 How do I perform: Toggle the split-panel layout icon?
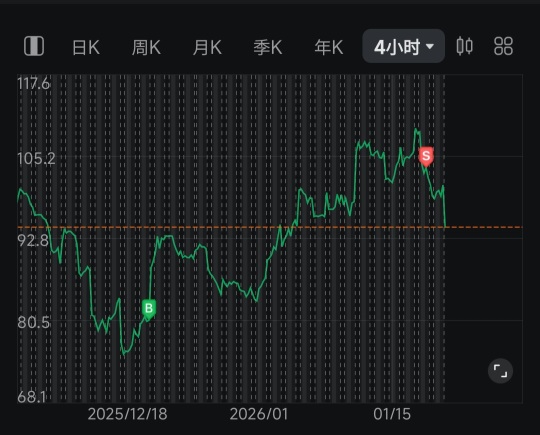pyautogui.click(x=34, y=46)
